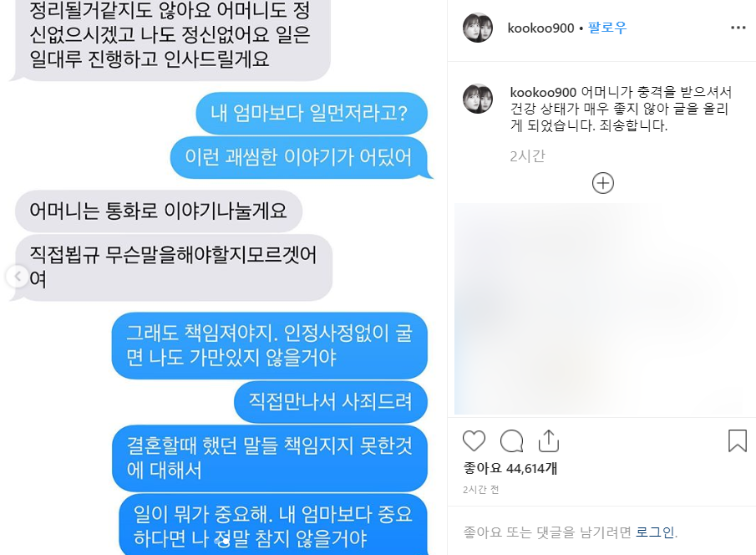Select the 내 엄마보다 일먼저라고? message bubble
The image size is (756, 555).
(312, 114)
